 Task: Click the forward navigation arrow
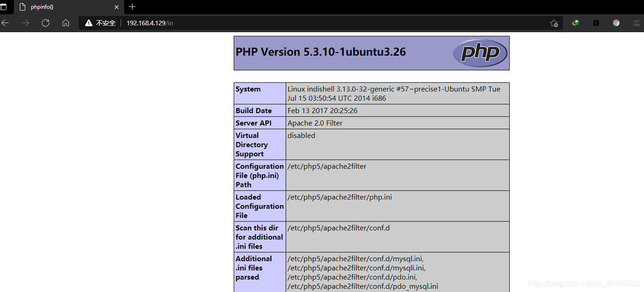(x=25, y=23)
